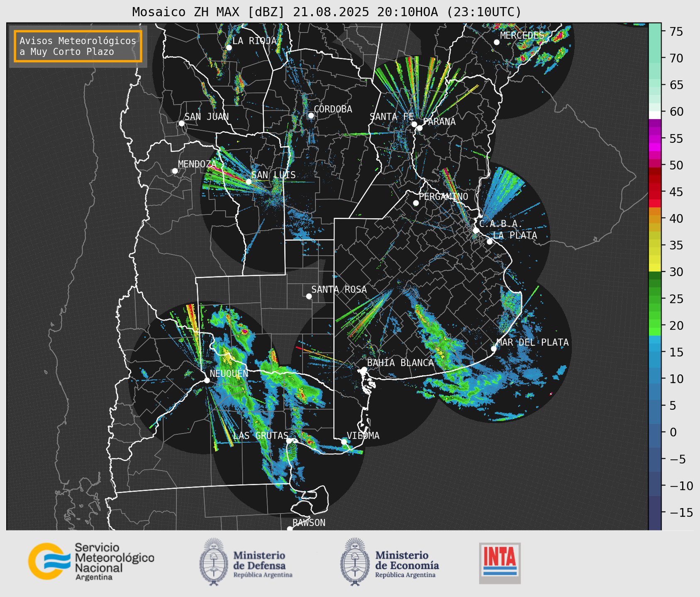Click the NEUQUÉN label text
This screenshot has height=597, width=700.
click(x=229, y=373)
